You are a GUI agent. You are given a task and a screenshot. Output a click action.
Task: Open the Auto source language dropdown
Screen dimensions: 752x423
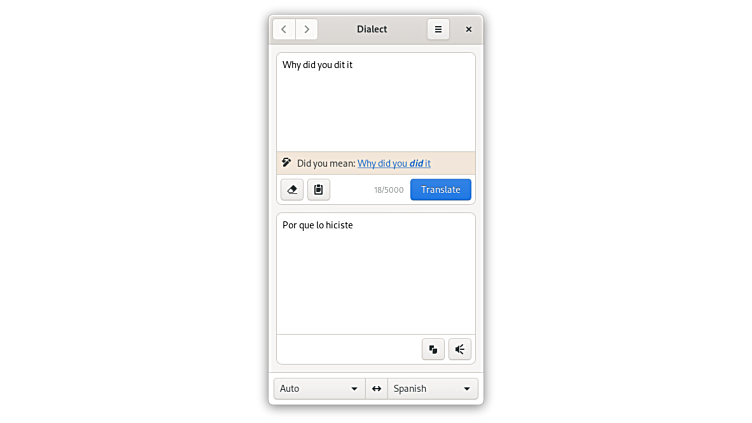[x=319, y=388]
